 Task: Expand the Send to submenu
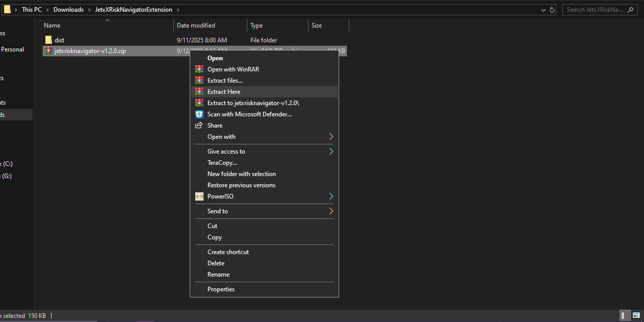coord(330,211)
